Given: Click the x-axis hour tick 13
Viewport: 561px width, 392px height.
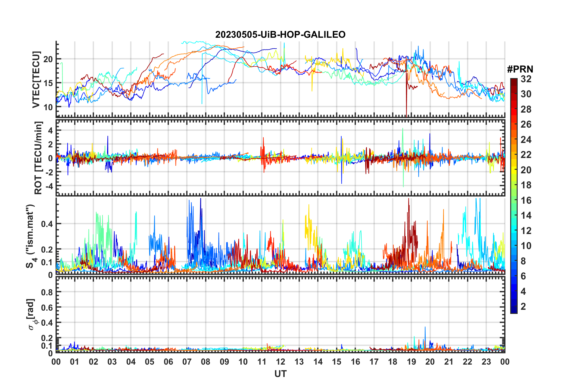Looking at the screenshot, I should [299, 362].
